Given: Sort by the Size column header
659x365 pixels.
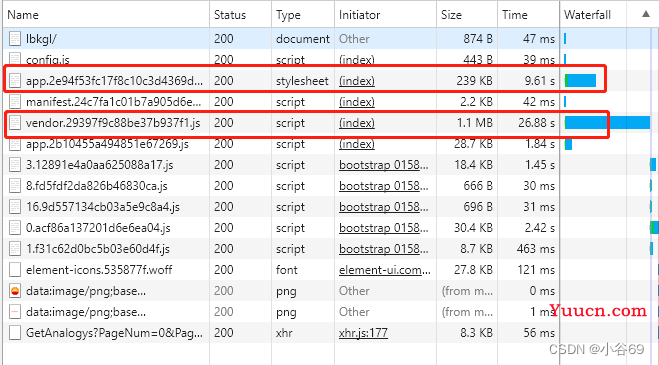Looking at the screenshot, I should (x=467, y=15).
